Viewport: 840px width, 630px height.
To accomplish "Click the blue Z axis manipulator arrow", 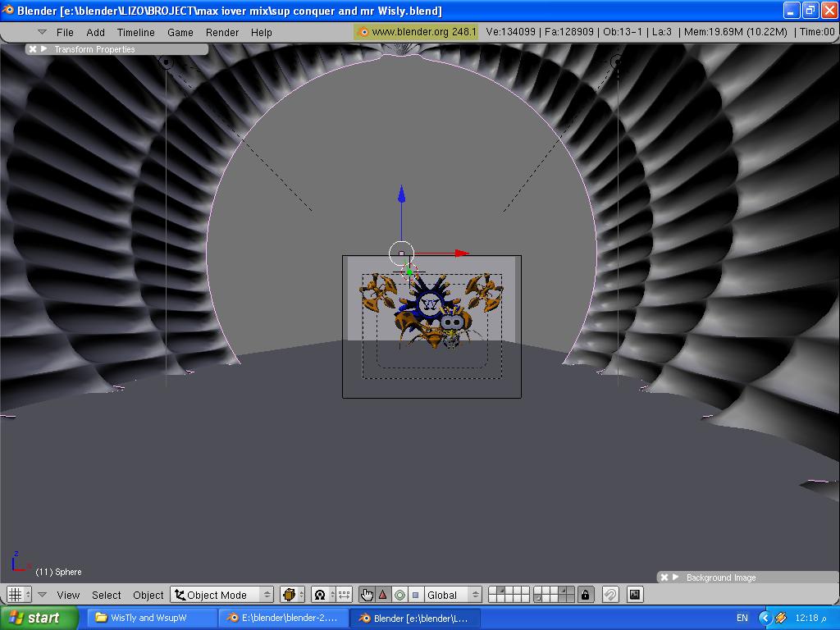I will tap(401, 194).
